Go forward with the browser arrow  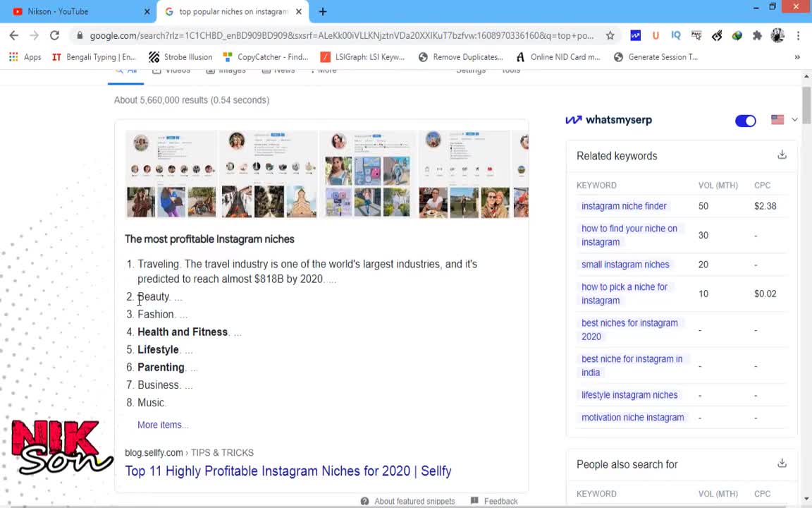coord(34,35)
